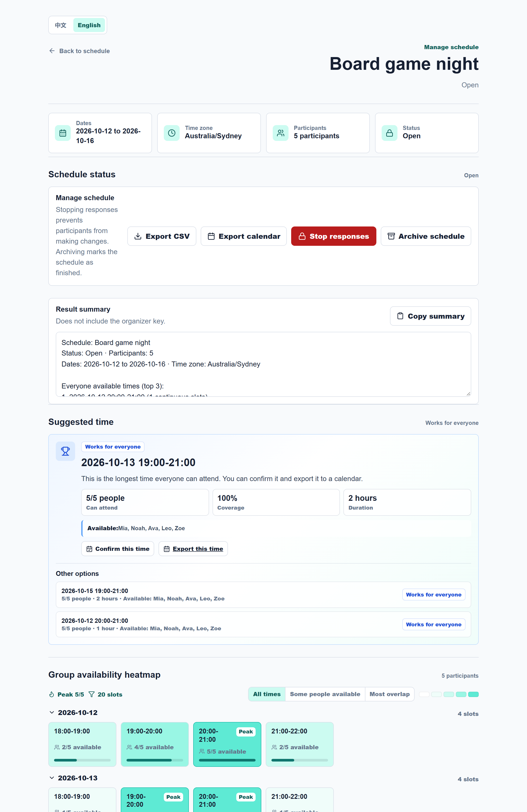Click the flame icon beside Peak 5/5

pos(52,694)
